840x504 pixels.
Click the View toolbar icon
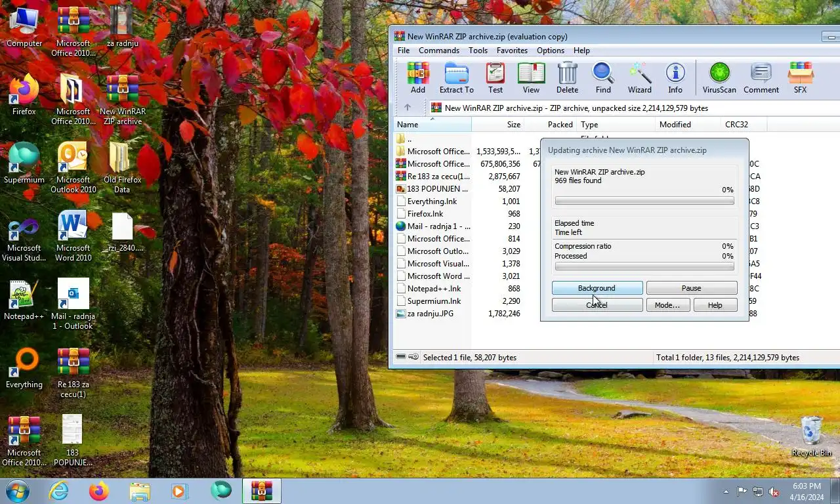pos(531,78)
